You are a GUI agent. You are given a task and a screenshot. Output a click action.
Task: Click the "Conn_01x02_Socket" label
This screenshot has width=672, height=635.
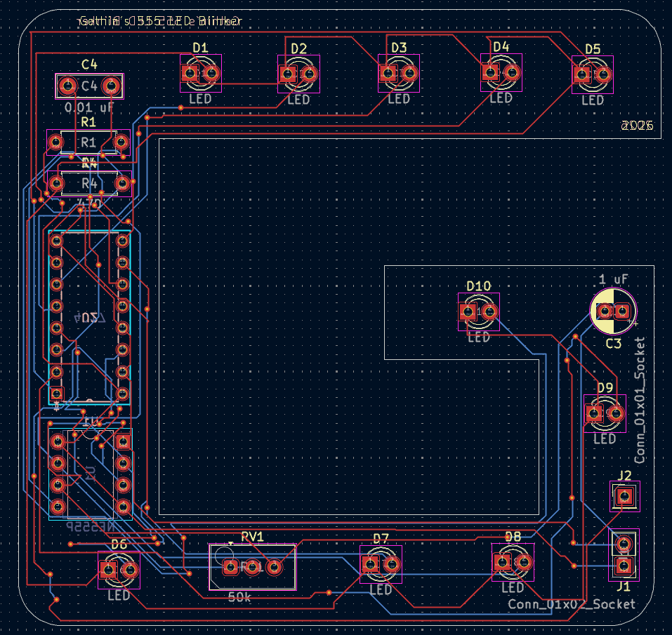572,604
